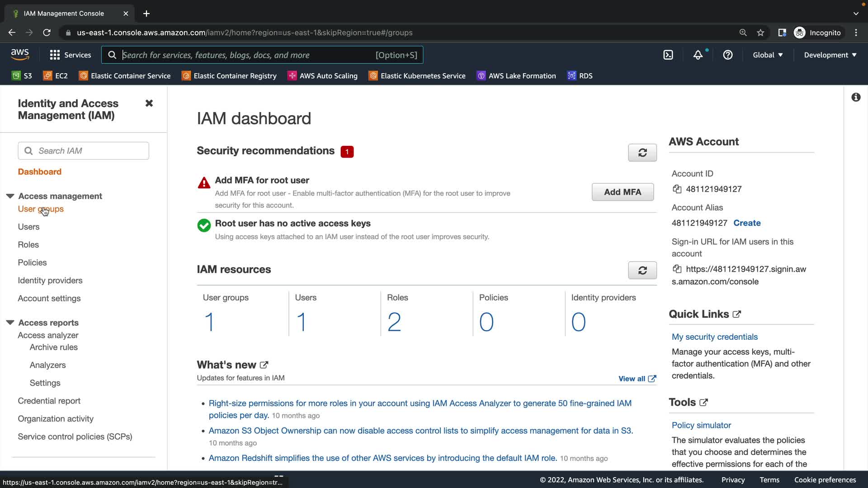
Task: Click Create account alias link
Action: (747, 223)
